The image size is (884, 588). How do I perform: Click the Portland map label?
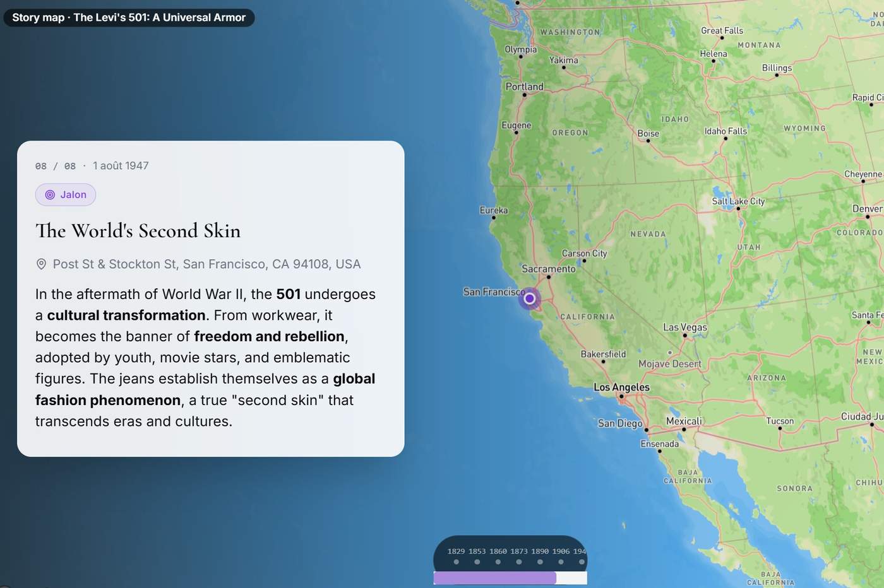coord(524,86)
